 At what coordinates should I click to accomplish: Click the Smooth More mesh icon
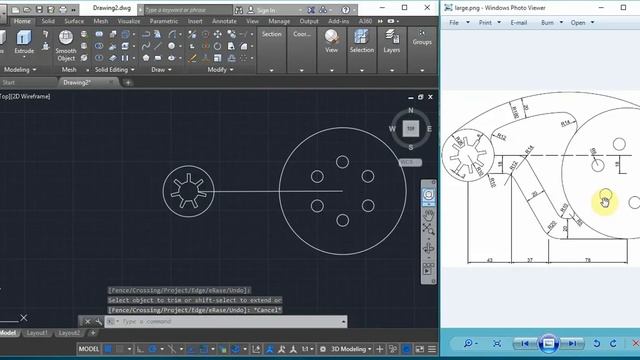point(84,34)
